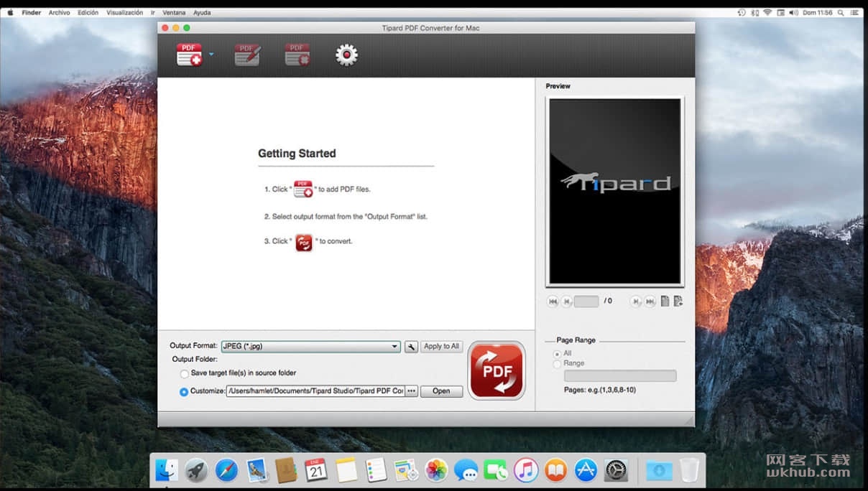Open System Preferences in the Dock
868x491 pixels.
coord(616,470)
